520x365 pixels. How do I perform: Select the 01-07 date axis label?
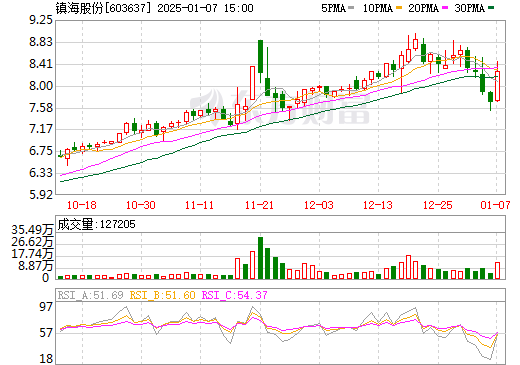click(x=495, y=205)
